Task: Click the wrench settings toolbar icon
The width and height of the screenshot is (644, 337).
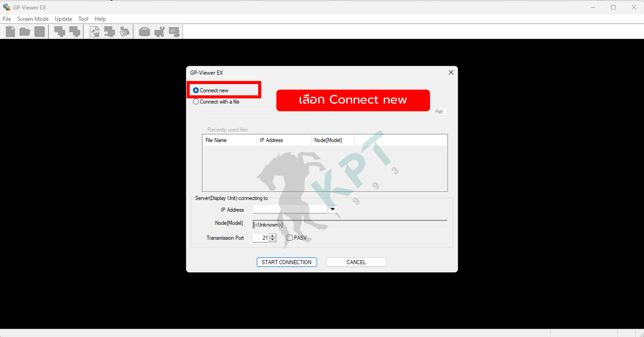Action: (x=160, y=32)
